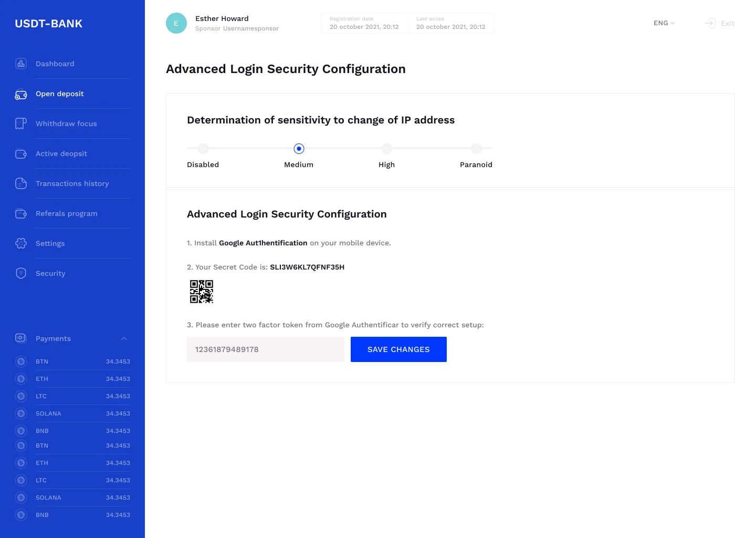This screenshot has width=756, height=538.
Task: Open the Transactions history menu item
Action: (x=72, y=183)
